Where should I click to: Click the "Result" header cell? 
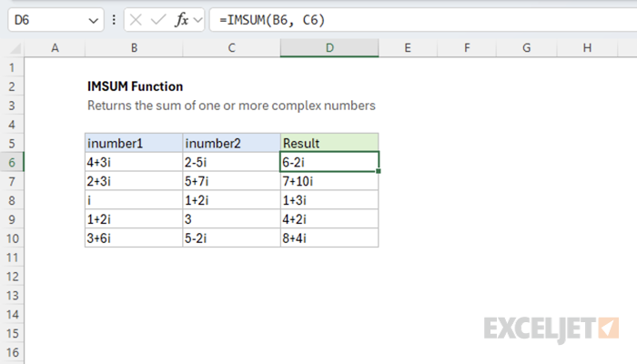(329, 143)
